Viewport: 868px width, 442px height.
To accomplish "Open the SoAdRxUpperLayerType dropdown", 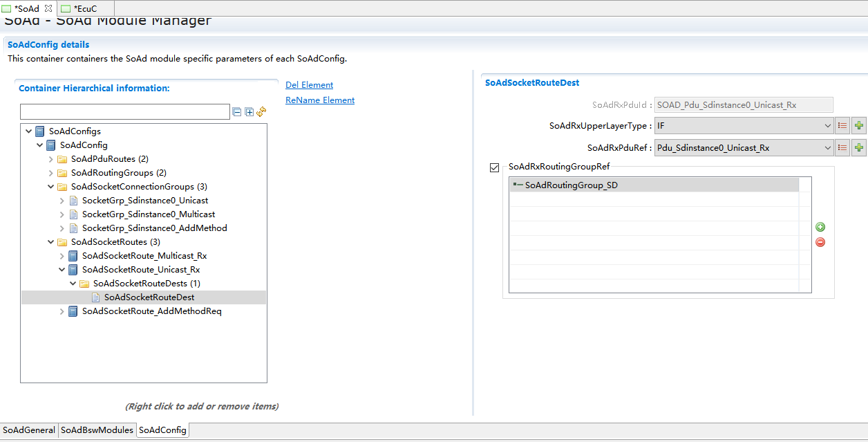I will (827, 126).
